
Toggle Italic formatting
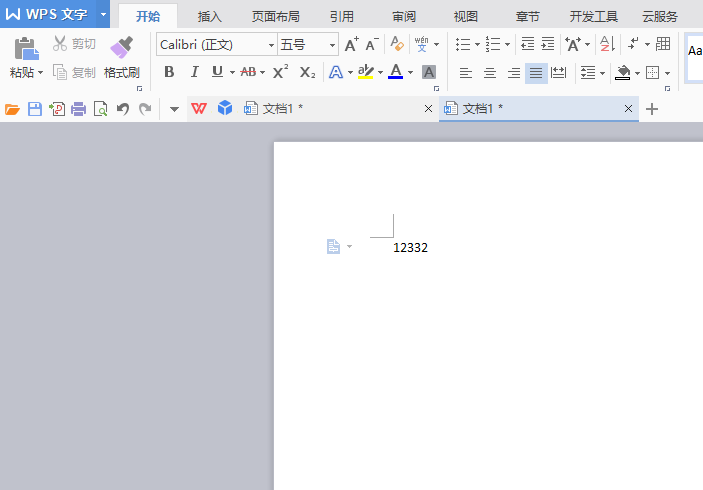click(194, 72)
